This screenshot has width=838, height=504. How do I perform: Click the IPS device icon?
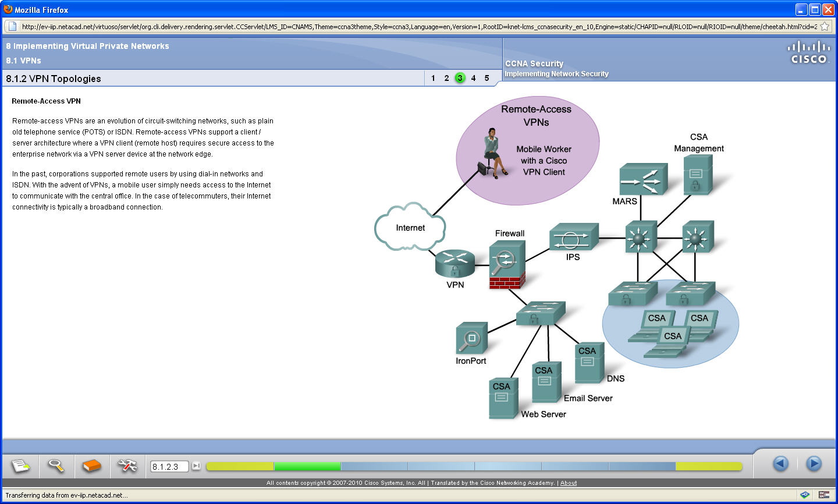(573, 237)
